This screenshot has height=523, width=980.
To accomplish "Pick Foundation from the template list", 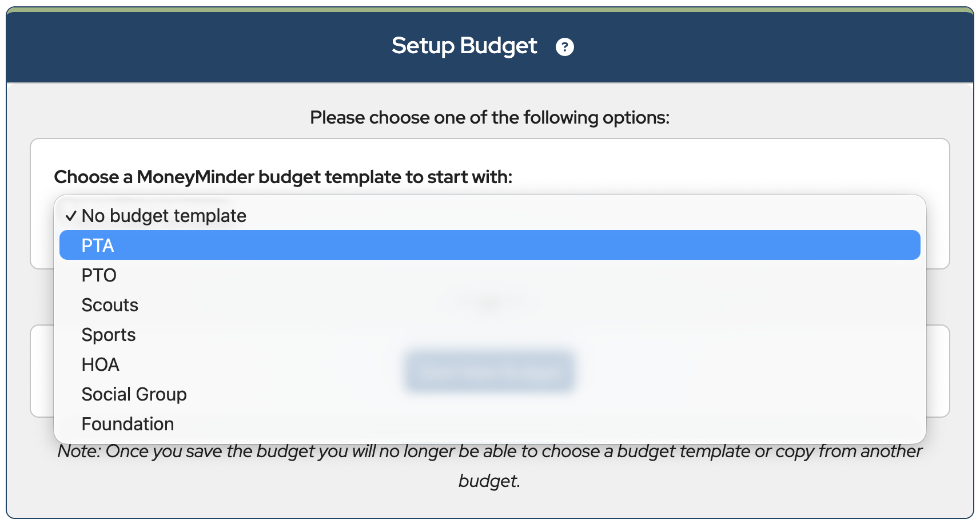I will point(128,424).
